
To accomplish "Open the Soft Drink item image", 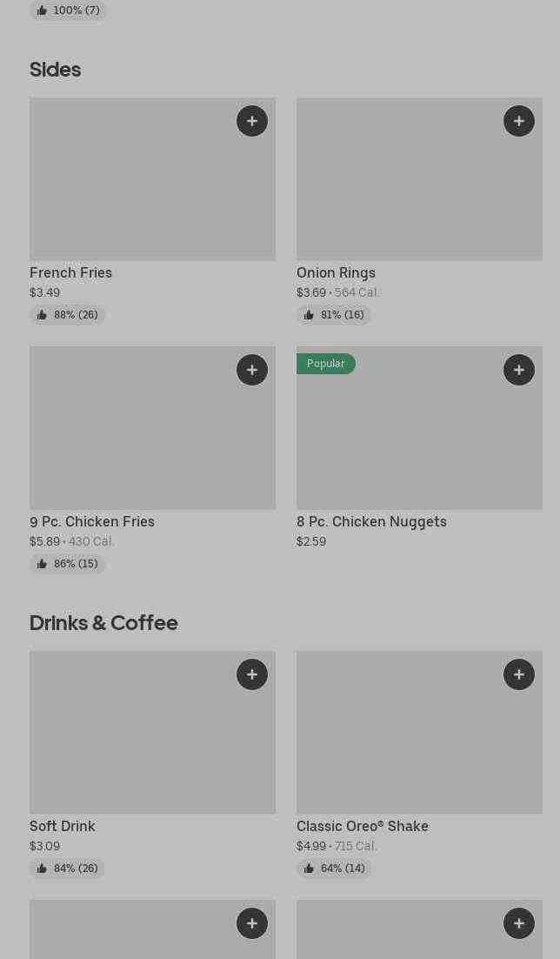I will pyautogui.click(x=130, y=740).
